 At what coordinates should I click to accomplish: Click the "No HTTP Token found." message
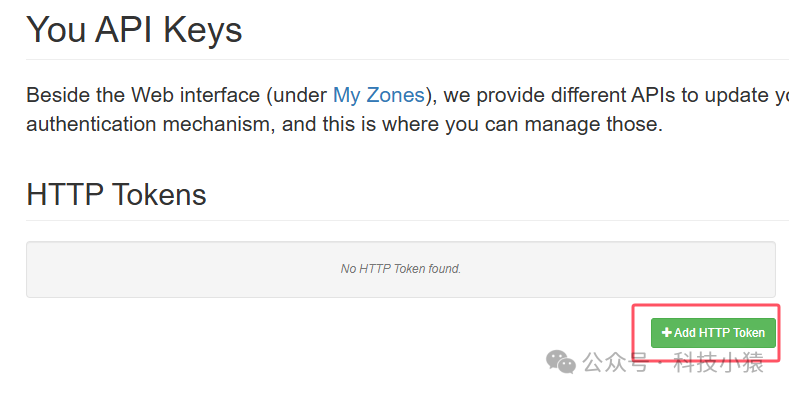pyautogui.click(x=401, y=269)
